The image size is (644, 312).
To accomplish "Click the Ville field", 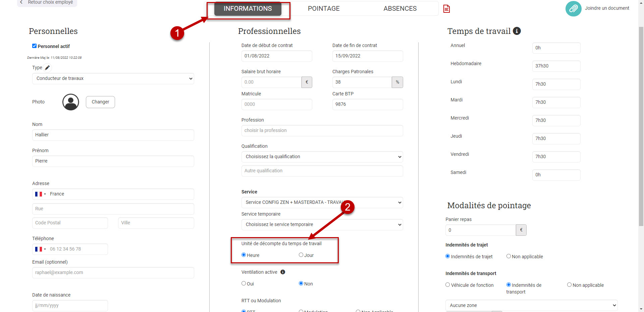I will tap(156, 223).
